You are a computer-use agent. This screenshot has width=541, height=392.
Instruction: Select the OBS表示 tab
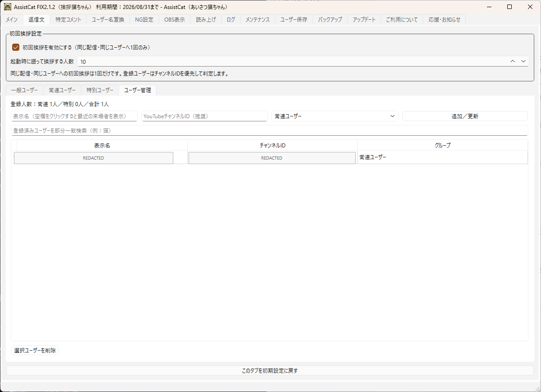174,20
